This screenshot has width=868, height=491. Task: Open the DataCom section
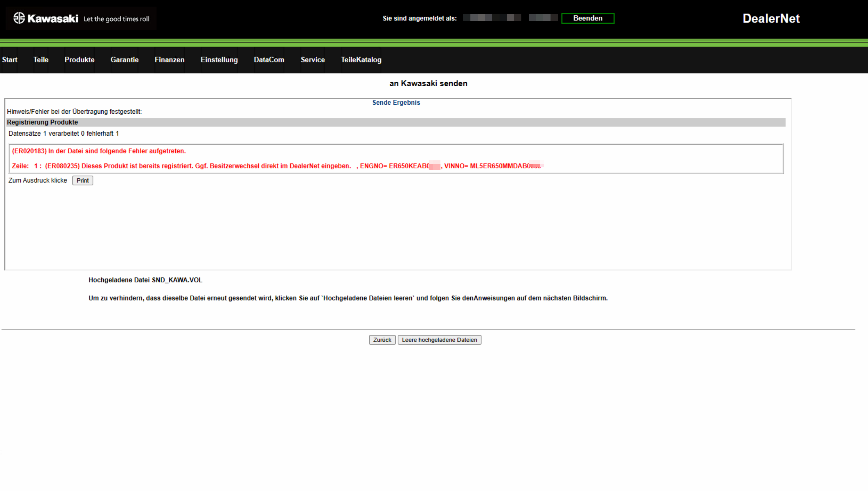[269, 60]
